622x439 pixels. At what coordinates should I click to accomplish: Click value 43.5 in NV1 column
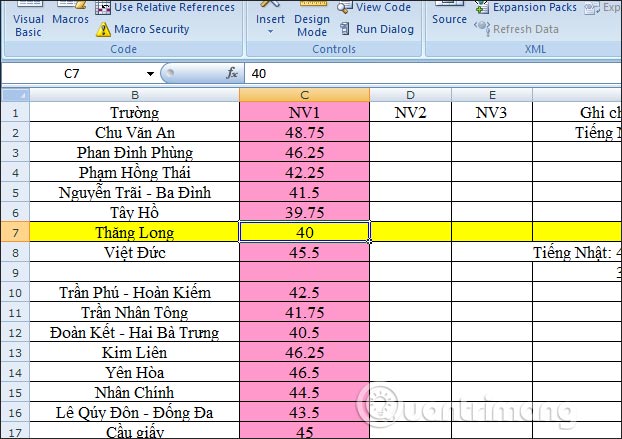pos(305,412)
